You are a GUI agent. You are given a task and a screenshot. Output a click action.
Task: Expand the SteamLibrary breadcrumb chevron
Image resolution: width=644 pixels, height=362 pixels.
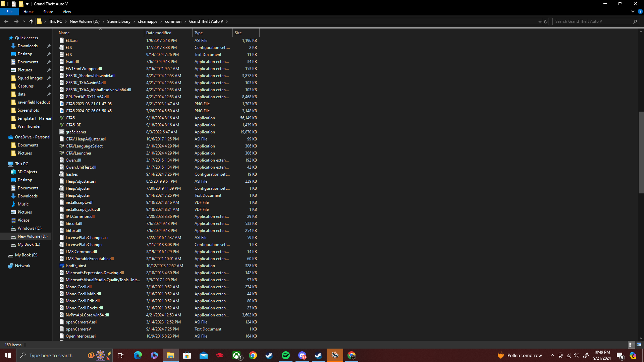coord(135,21)
